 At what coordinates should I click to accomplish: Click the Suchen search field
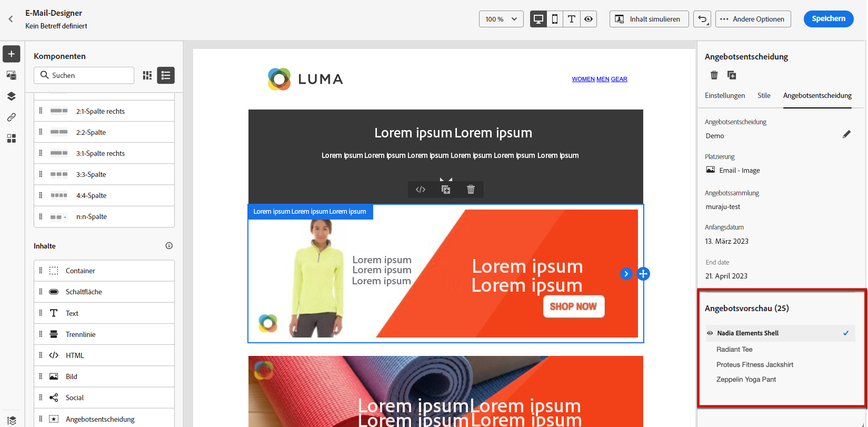click(84, 75)
